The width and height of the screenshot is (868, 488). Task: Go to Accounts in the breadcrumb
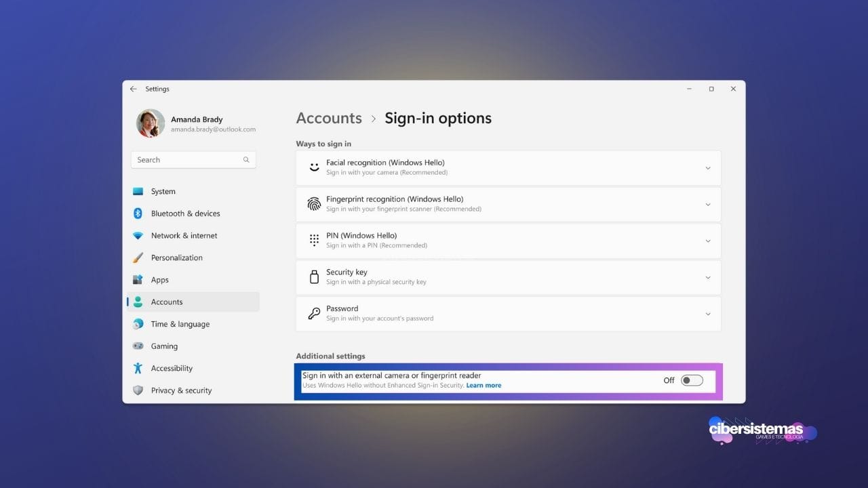(329, 118)
